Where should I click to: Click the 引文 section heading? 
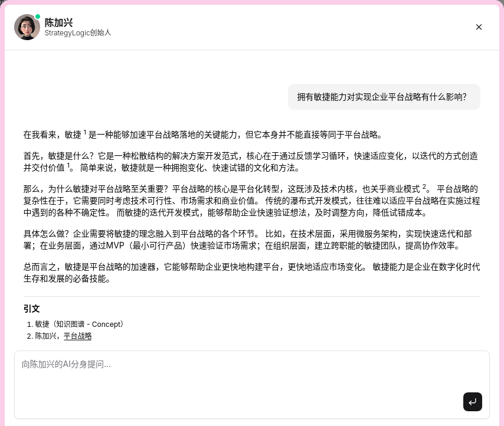(x=31, y=309)
